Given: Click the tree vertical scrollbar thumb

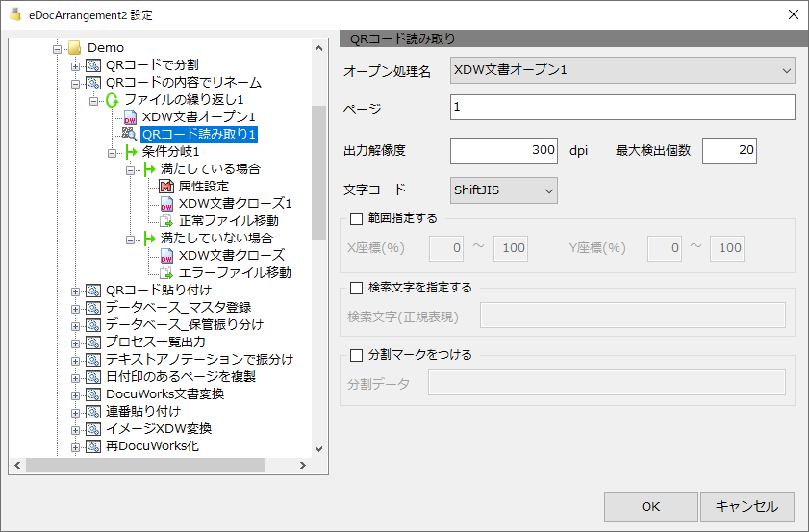Looking at the screenshot, I should (x=318, y=172).
